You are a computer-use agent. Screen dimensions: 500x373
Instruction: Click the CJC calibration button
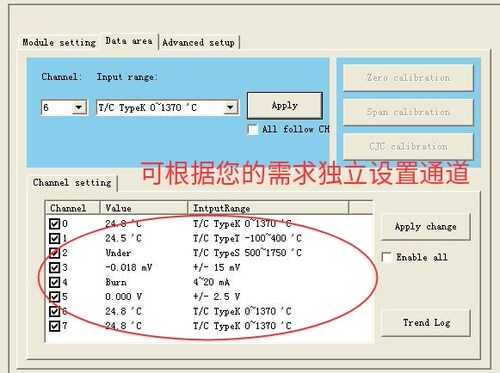pos(408,146)
